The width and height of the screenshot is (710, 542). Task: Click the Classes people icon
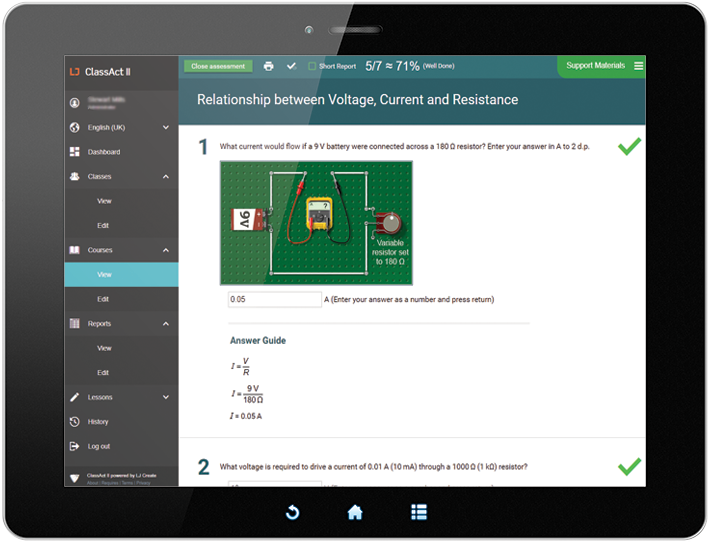click(x=75, y=176)
